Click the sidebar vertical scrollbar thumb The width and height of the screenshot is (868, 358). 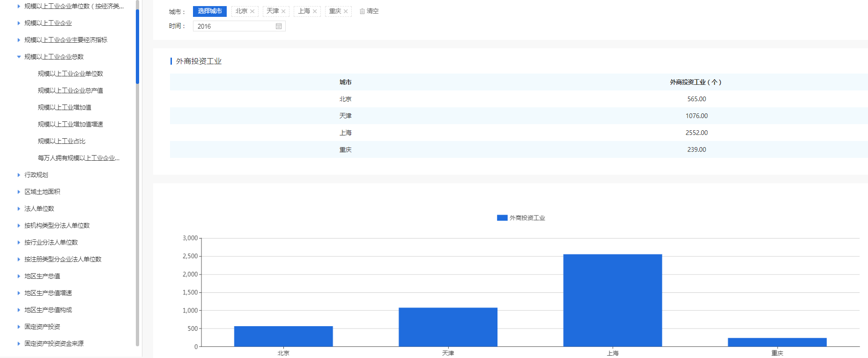coord(137,46)
